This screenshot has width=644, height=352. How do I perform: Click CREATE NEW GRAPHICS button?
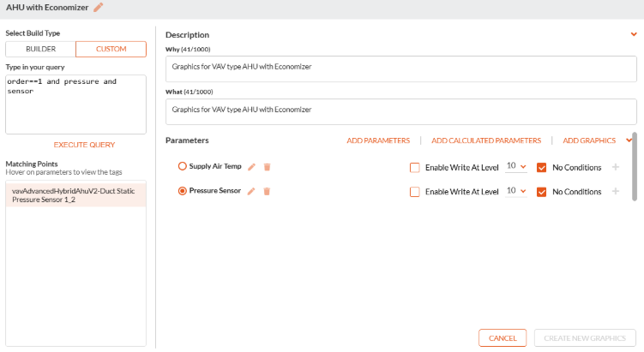(585, 338)
